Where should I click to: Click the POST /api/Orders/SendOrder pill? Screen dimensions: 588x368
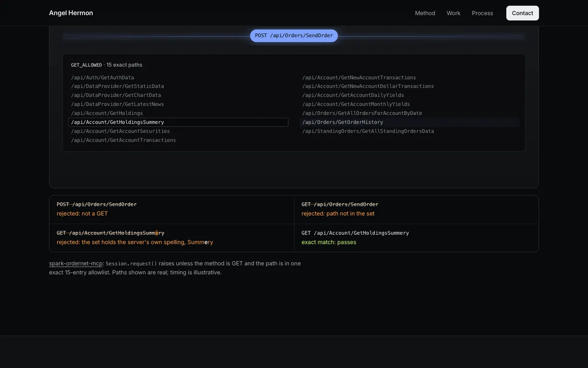(294, 35)
